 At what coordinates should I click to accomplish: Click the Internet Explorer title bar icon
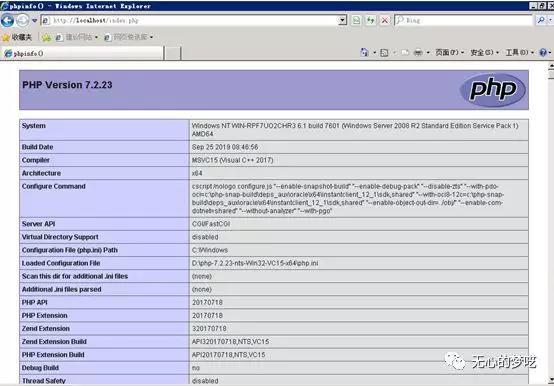pos(5,6)
